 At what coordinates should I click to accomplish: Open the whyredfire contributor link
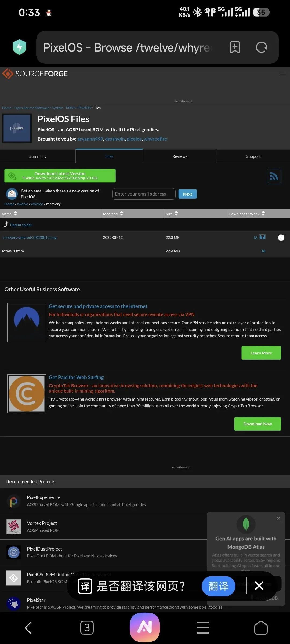[x=155, y=139]
